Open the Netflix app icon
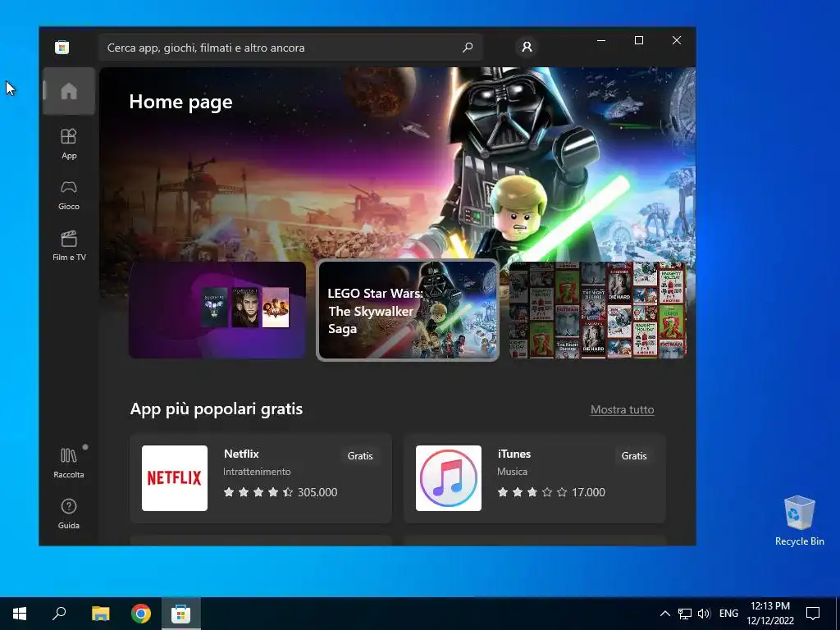The image size is (840, 630). point(175,478)
